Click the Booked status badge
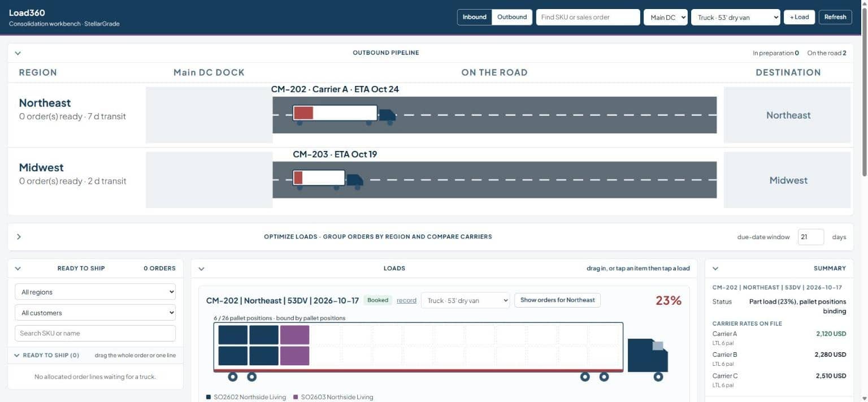The height and width of the screenshot is (402, 868). click(377, 300)
